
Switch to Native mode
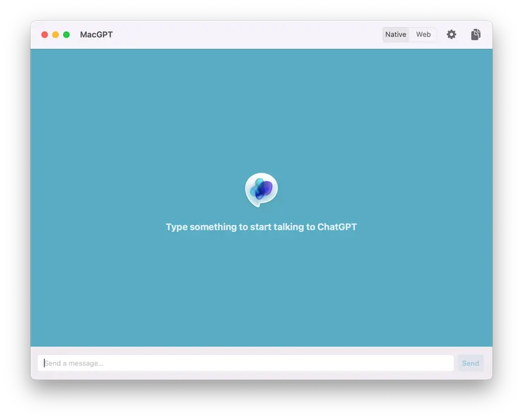point(396,35)
